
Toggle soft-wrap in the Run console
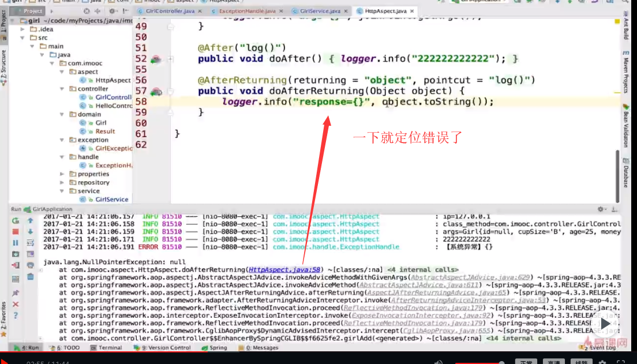click(31, 243)
